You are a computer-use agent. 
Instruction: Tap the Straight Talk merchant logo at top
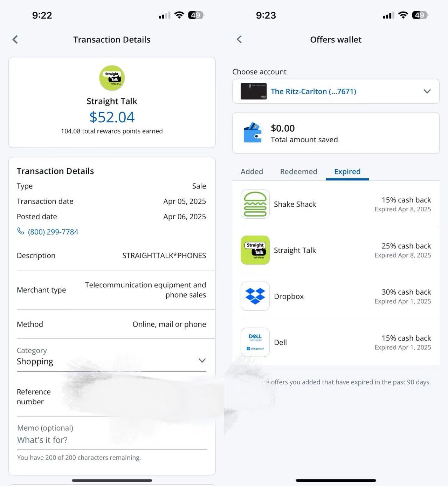112,78
